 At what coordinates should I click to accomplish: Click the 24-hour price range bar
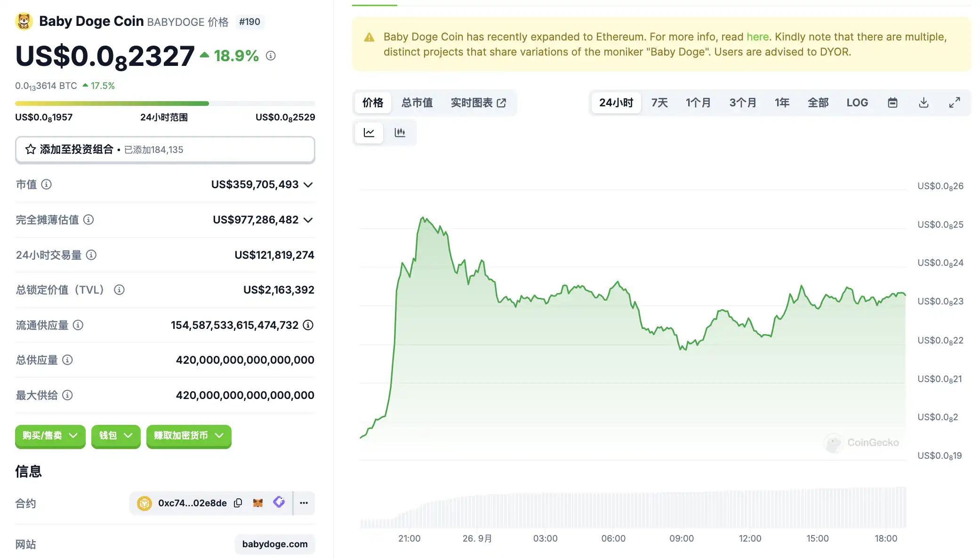pos(165,104)
